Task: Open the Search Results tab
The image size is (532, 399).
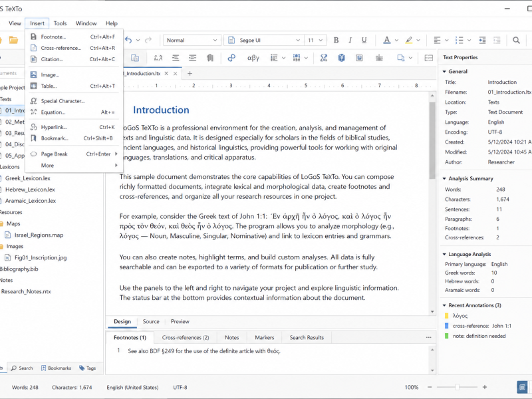Action: [x=307, y=338]
